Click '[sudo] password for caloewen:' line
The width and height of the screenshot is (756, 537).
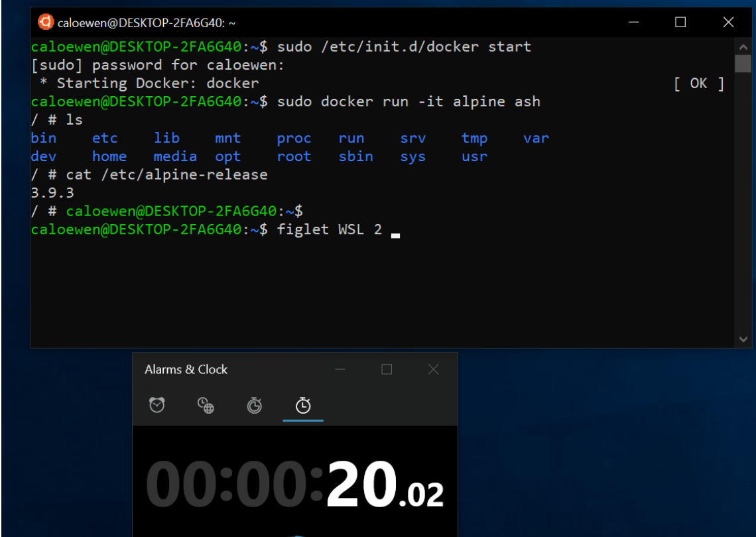click(x=158, y=65)
